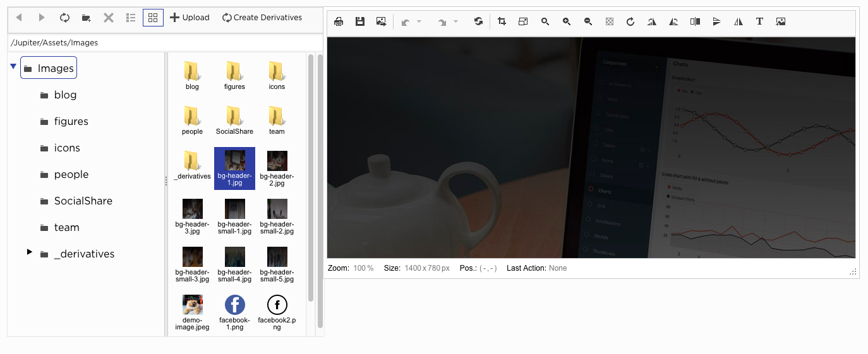Click the file list vertical scrollbar
This screenshot has height=354, width=868.
pos(311,178)
